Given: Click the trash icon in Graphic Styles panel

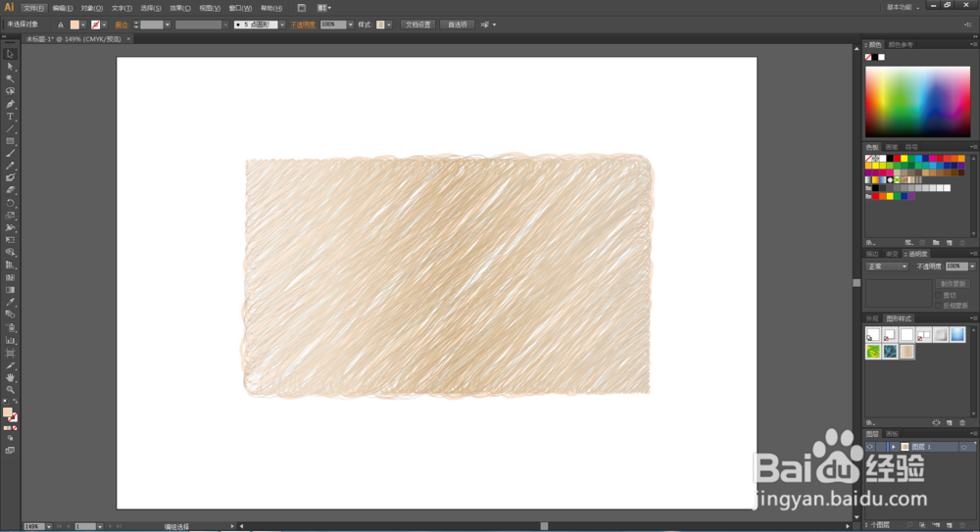Looking at the screenshot, I should tap(962, 423).
